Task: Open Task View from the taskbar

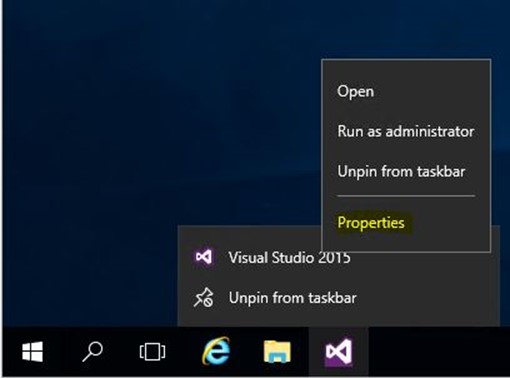Action: 152,352
